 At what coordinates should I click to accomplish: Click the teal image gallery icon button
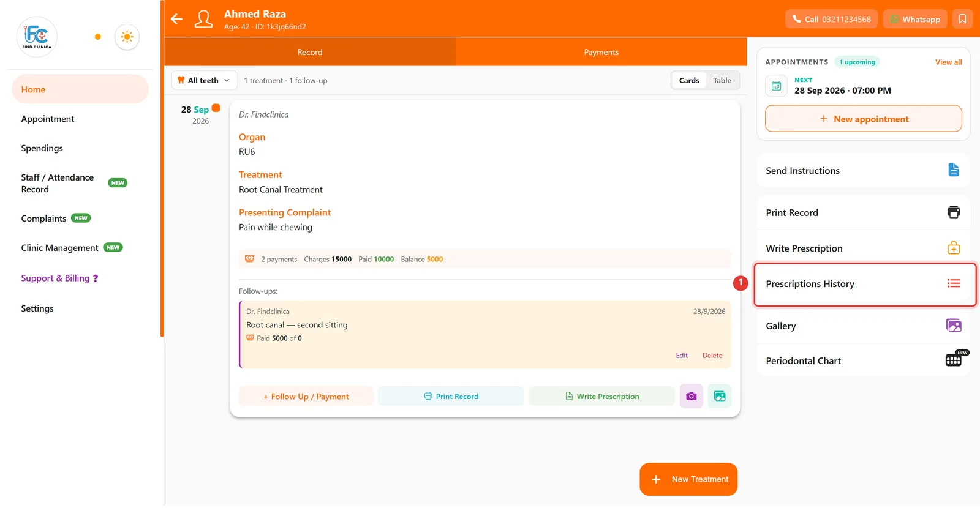(x=720, y=396)
